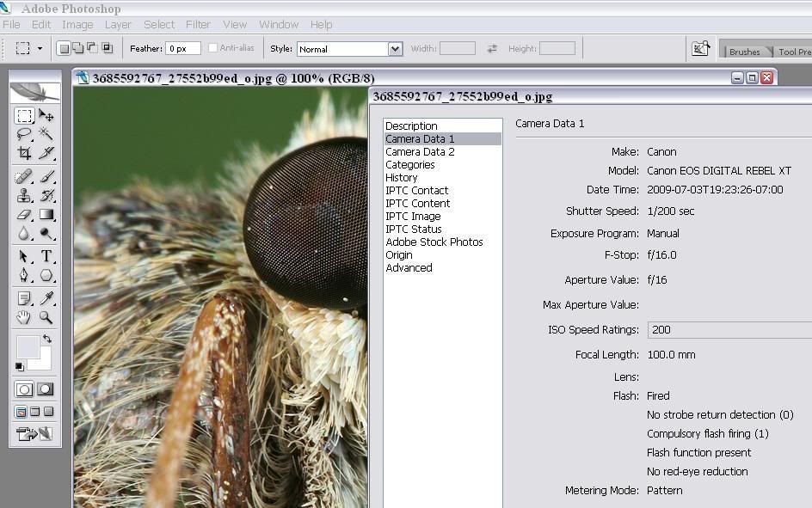
Task: Select Camera Data 2 in the list
Action: [420, 151]
